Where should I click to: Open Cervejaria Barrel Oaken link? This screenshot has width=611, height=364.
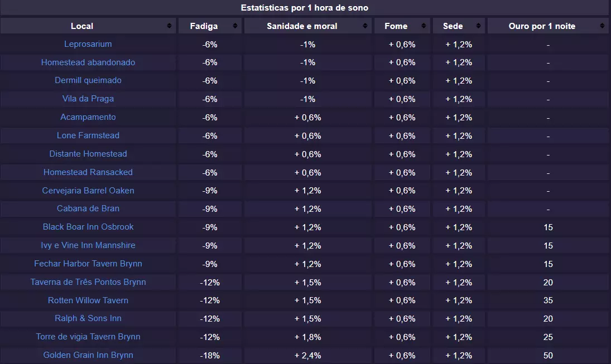(88, 191)
